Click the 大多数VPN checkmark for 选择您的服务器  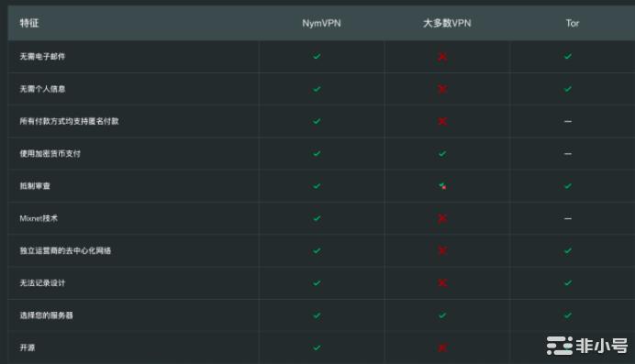tap(442, 315)
